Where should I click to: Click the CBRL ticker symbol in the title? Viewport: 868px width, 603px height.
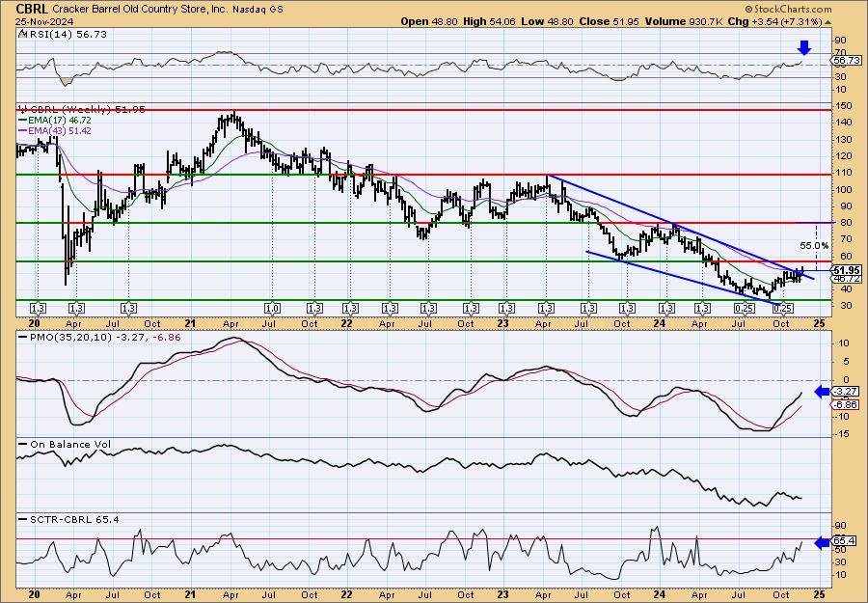point(32,9)
